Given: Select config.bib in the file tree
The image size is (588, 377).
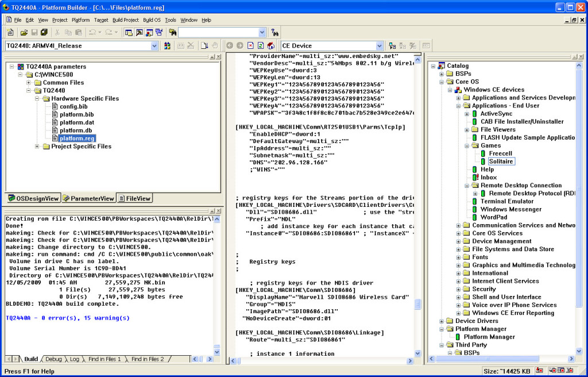Looking at the screenshot, I should [73, 107].
